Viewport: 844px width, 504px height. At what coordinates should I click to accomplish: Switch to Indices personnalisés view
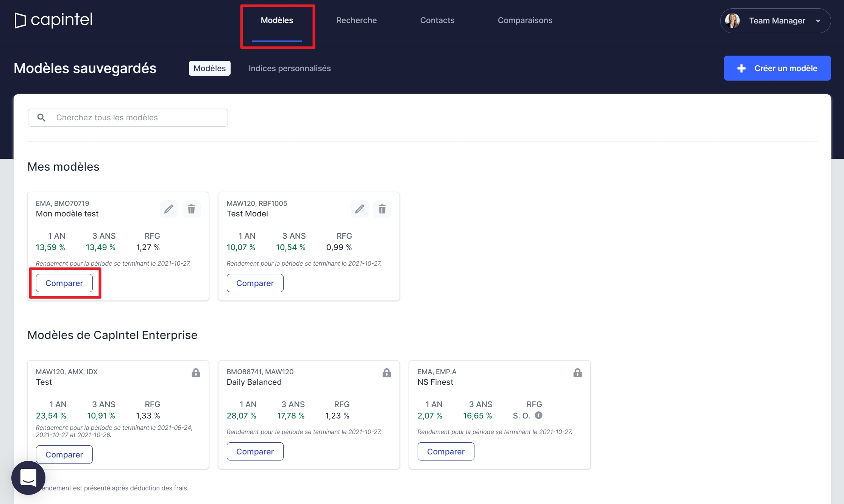[x=289, y=68]
